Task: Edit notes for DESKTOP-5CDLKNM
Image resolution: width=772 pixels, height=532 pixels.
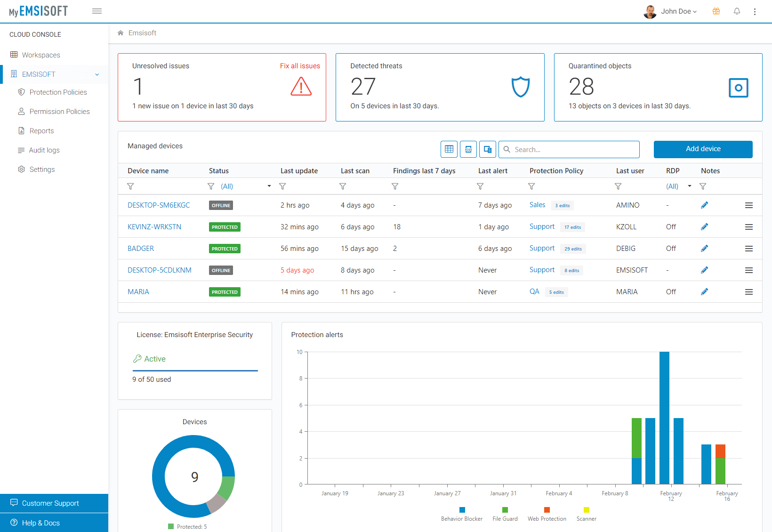Action: 704,270
